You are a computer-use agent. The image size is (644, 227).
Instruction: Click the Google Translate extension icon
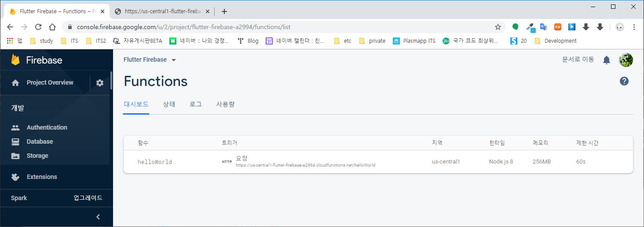click(544, 27)
